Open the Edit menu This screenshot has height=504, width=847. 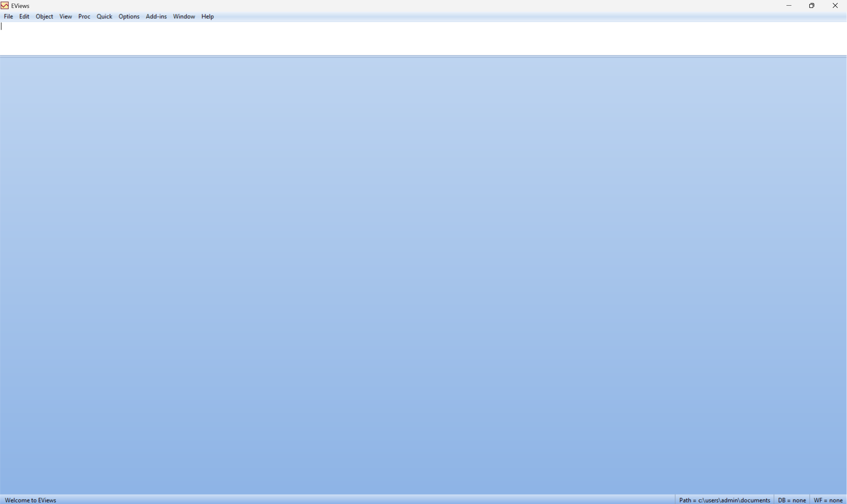[x=24, y=16]
